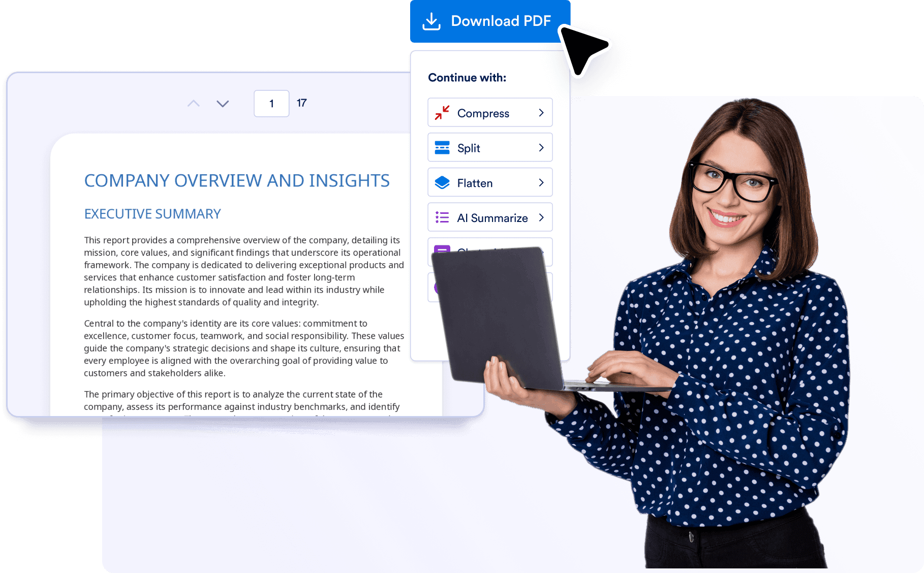924x573 pixels.
Task: Click the blue Split pages icon
Action: 442,147
